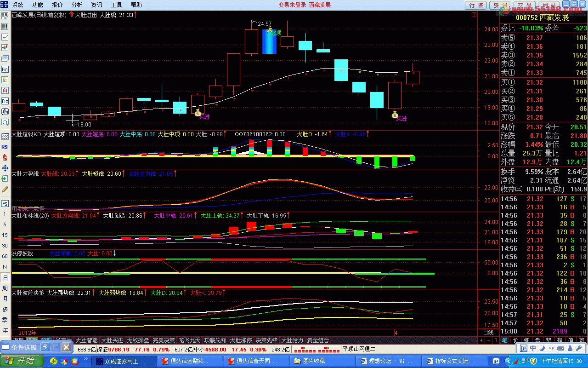This screenshot has width=588, height=368.
Task: Click the 000752 西藏发展 stock title
Action: [x=542, y=17]
